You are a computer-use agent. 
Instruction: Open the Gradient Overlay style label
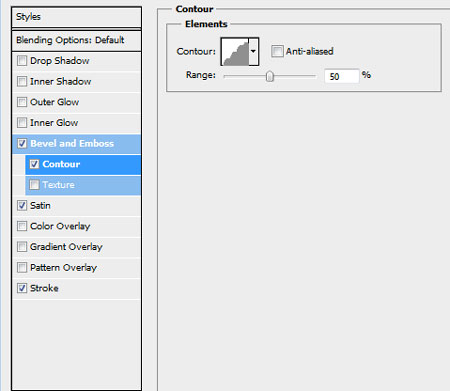point(66,247)
